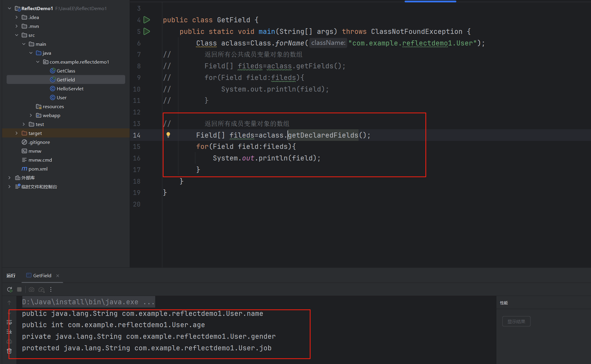The height and width of the screenshot is (364, 591).
Task: Click the java.exe command line in console
Action: click(88, 302)
